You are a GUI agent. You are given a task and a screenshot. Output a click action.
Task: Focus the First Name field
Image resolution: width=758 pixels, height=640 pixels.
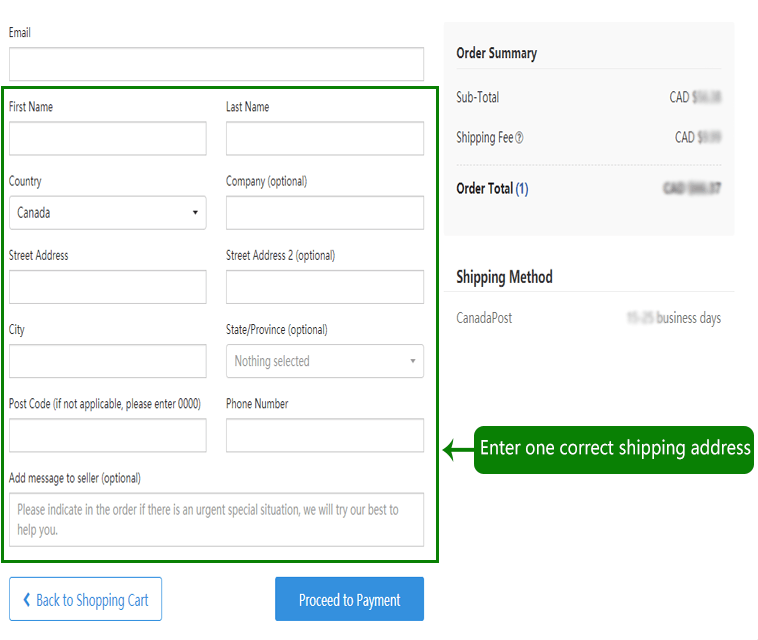coord(107,138)
